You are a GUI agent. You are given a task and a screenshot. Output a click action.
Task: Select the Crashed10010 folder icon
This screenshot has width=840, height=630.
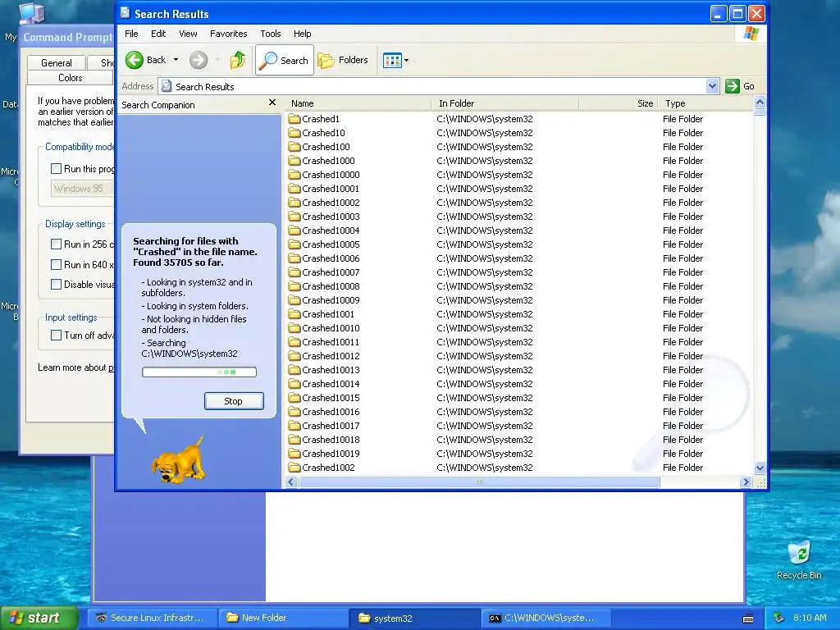294,328
